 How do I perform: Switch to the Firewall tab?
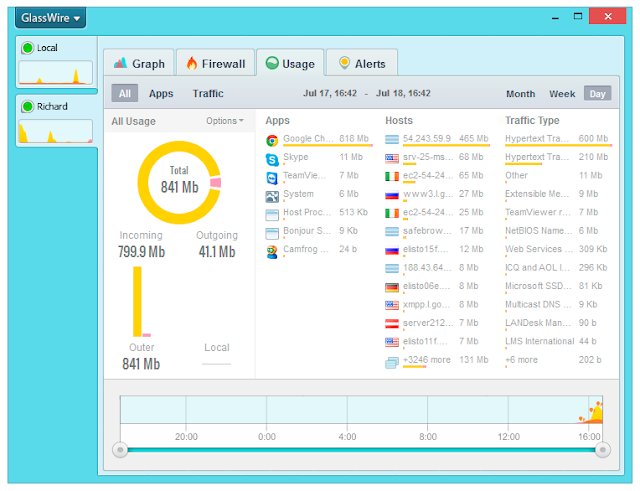216,64
